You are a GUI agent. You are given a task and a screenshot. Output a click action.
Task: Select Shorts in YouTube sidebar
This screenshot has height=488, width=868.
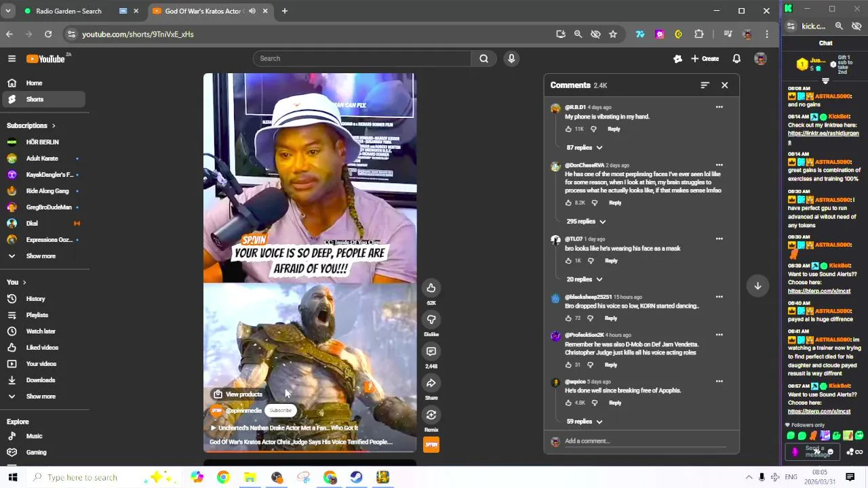pos(43,100)
